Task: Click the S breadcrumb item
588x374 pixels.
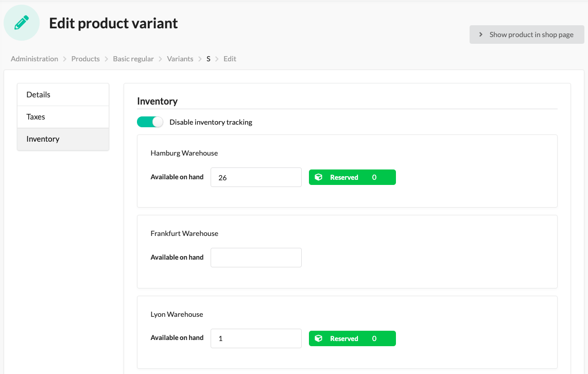Action: coord(209,59)
